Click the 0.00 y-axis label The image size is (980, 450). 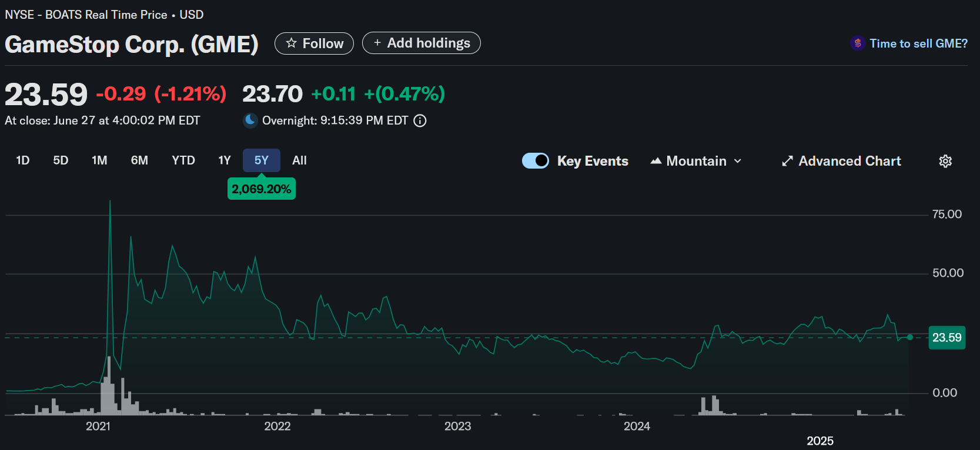point(945,393)
